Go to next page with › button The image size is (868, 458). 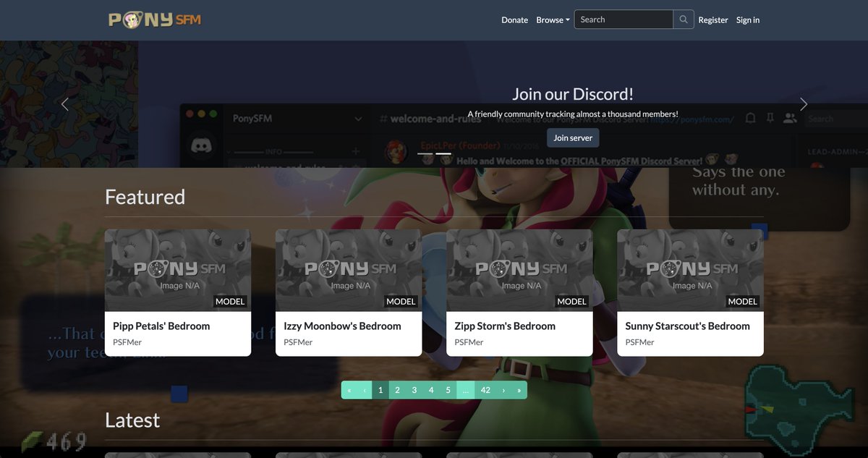pyautogui.click(x=503, y=390)
